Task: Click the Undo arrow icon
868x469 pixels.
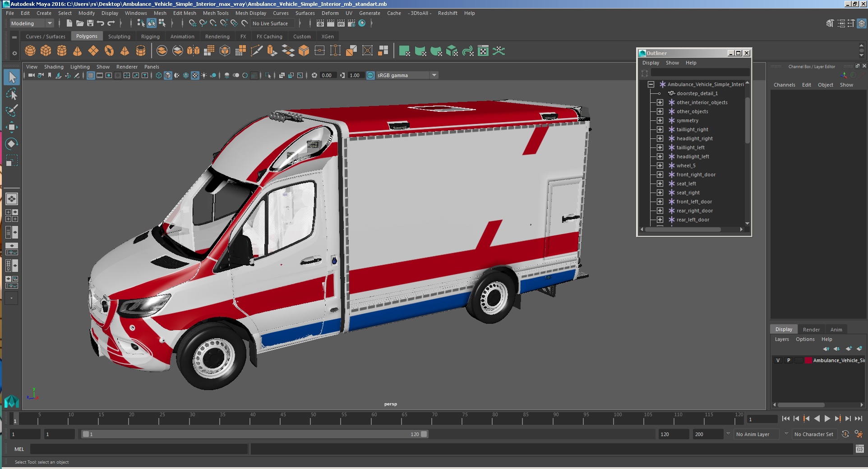Action: click(x=101, y=23)
